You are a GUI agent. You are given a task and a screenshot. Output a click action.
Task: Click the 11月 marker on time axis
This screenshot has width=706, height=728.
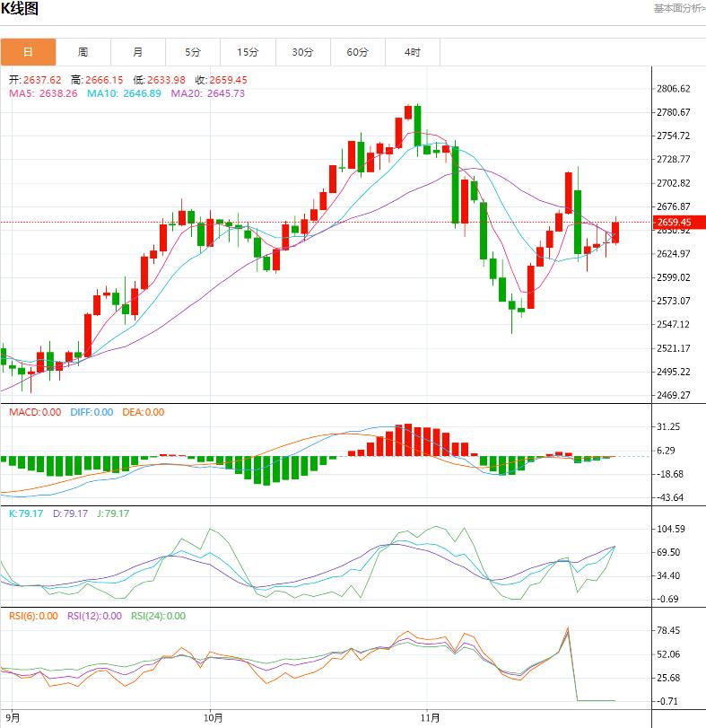pos(431,718)
